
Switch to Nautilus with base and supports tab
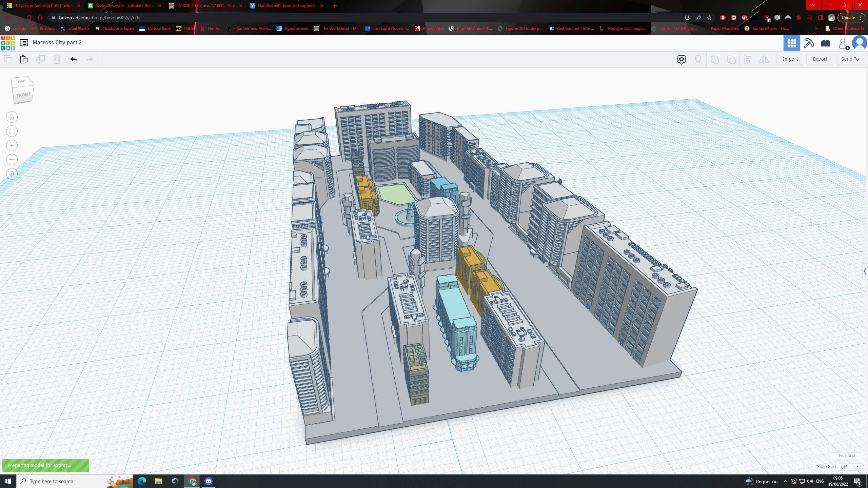click(287, 6)
